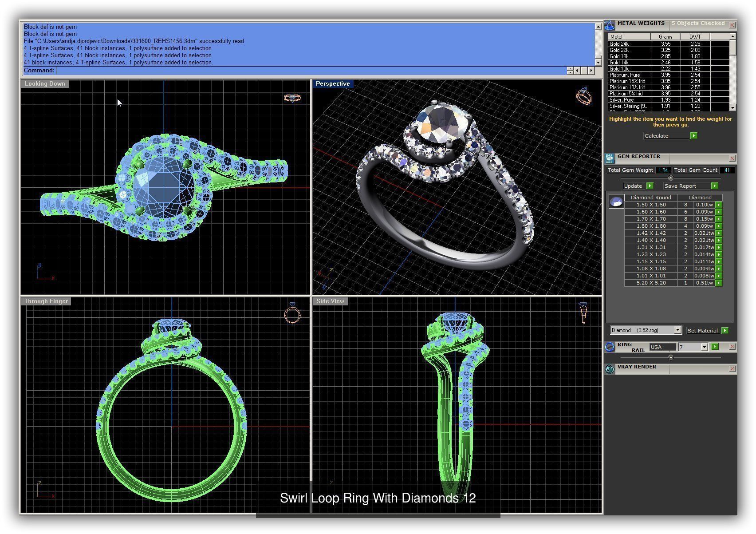
Task: Click the green go arrow in Ring Rail
Action: (715, 347)
